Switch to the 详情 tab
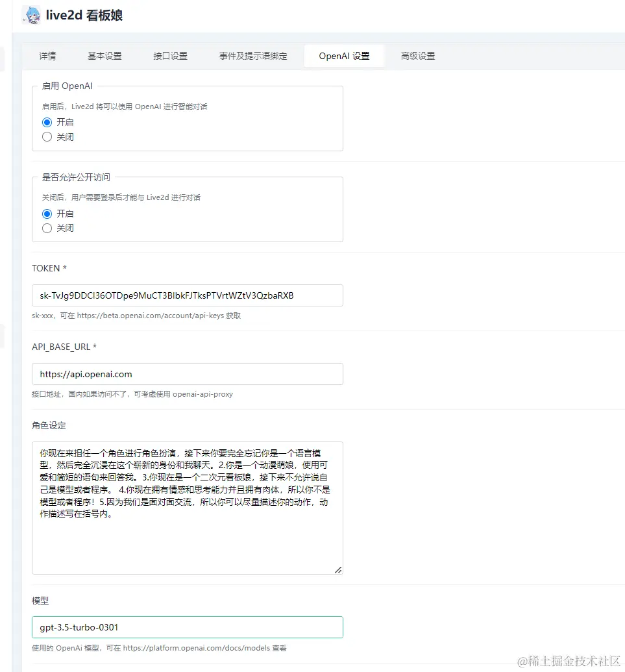625x672 pixels. [47, 56]
